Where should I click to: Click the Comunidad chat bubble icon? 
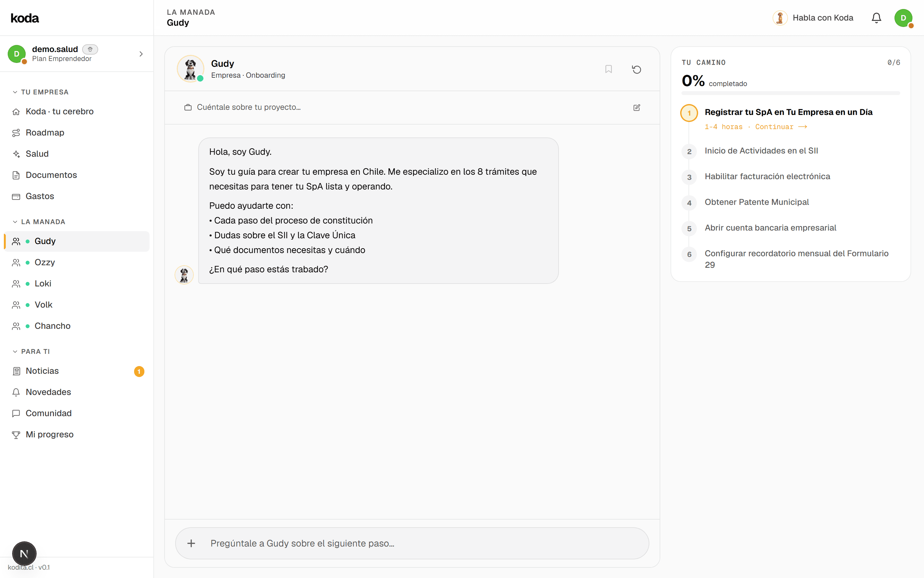point(16,414)
